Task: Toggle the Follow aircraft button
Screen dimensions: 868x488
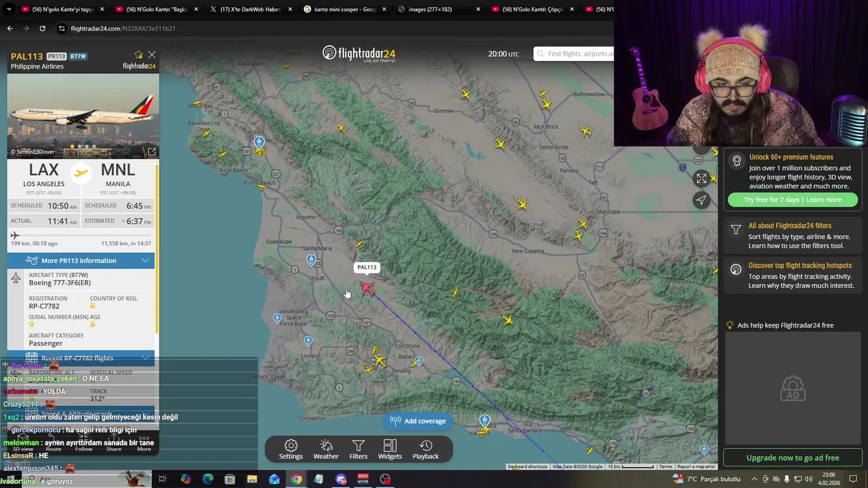Action: coord(83,444)
